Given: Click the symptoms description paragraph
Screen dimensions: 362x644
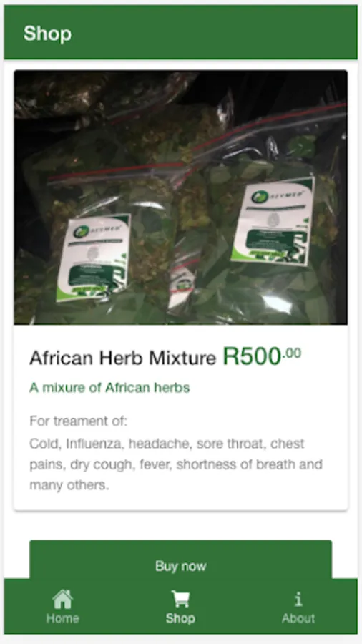Looking at the screenshot, I should click(176, 464).
